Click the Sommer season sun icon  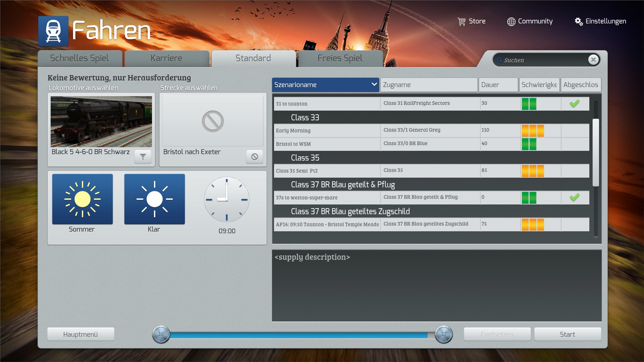(83, 199)
